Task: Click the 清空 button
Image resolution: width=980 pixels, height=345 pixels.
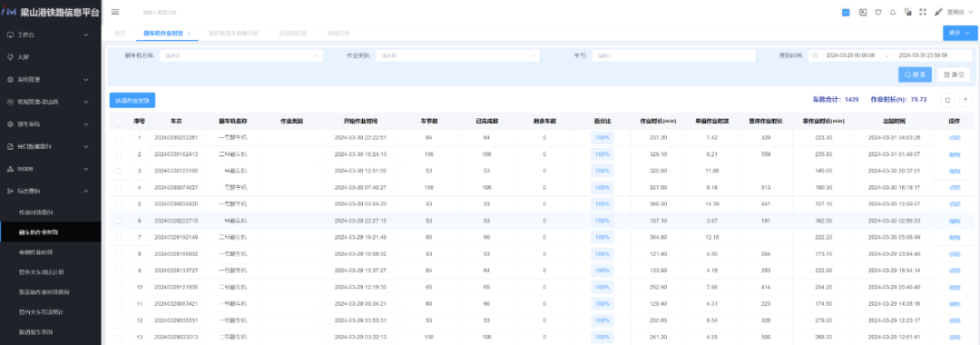Action: pos(954,74)
